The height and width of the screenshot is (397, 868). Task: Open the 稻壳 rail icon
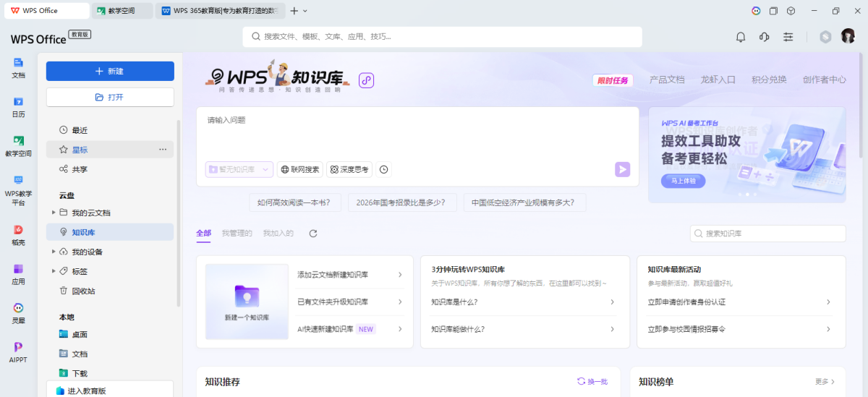[18, 235]
